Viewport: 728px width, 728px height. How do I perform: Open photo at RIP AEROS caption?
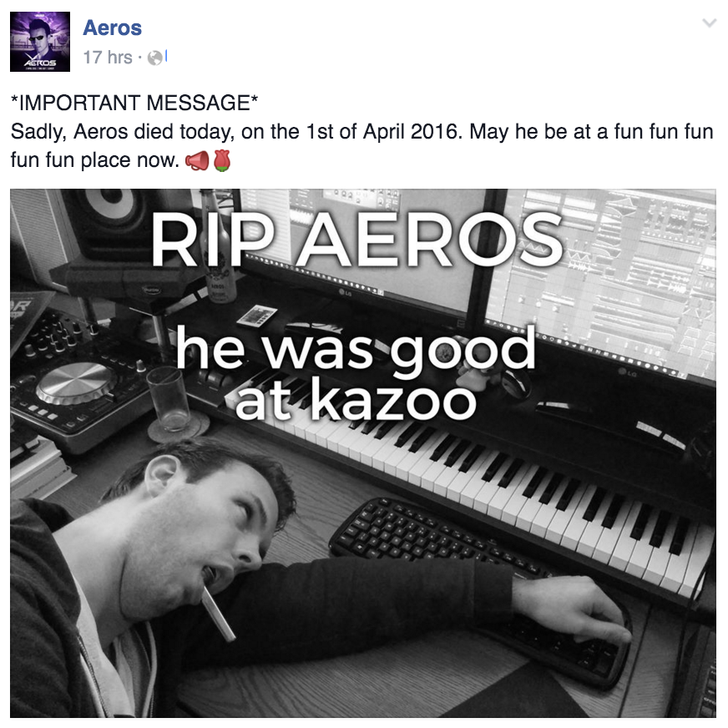pyautogui.click(x=357, y=240)
